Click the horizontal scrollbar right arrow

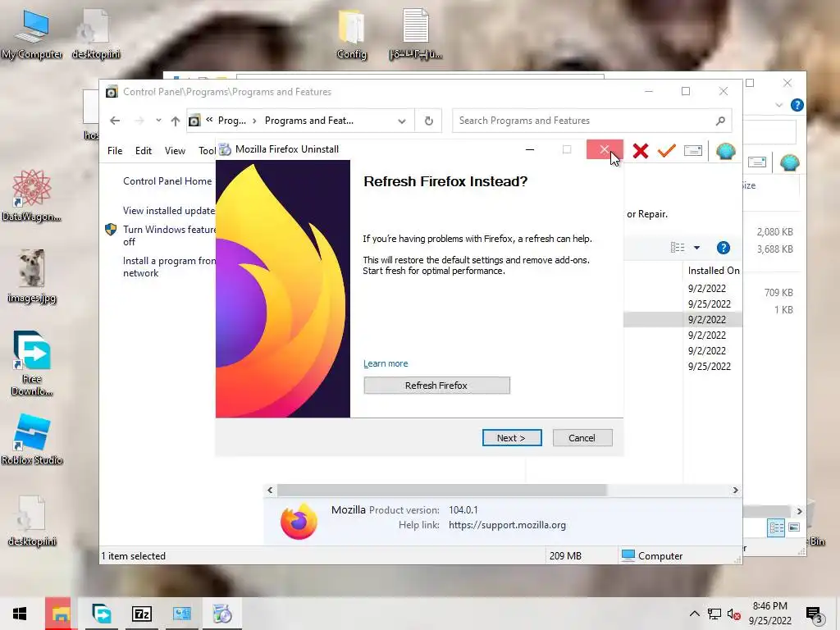tap(736, 491)
